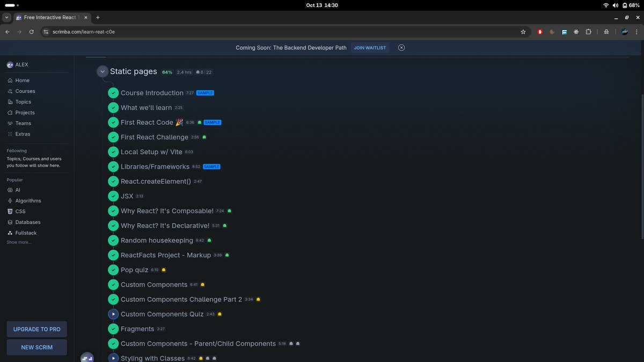Image resolution: width=644 pixels, height=362 pixels.
Task: Click the Incognito indicator icon
Action: click(606, 32)
